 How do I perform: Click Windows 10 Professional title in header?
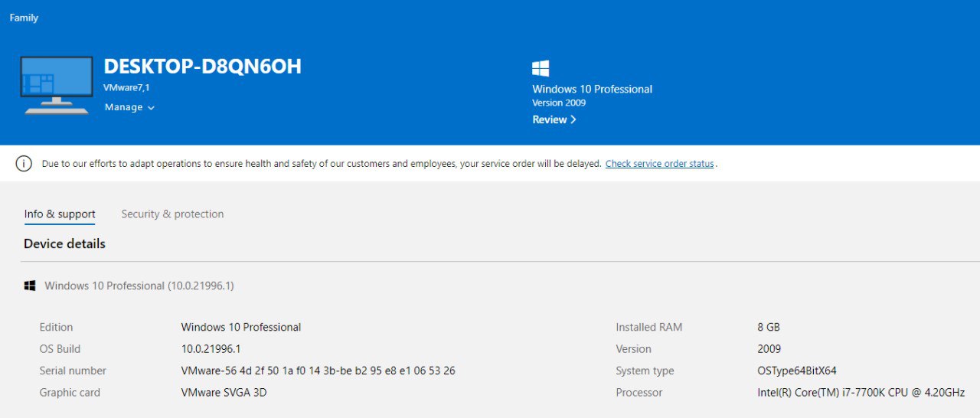pos(592,89)
